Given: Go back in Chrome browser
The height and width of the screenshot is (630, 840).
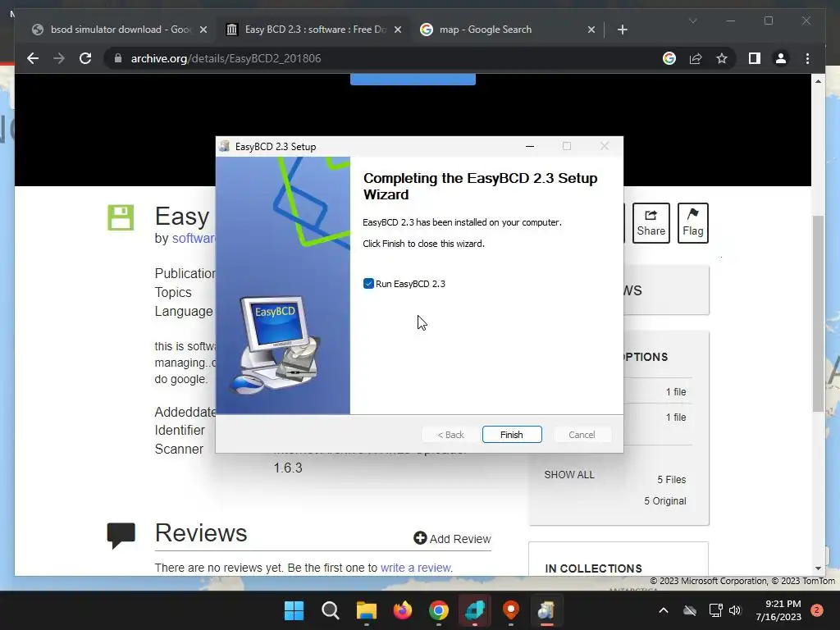Looking at the screenshot, I should [x=33, y=58].
